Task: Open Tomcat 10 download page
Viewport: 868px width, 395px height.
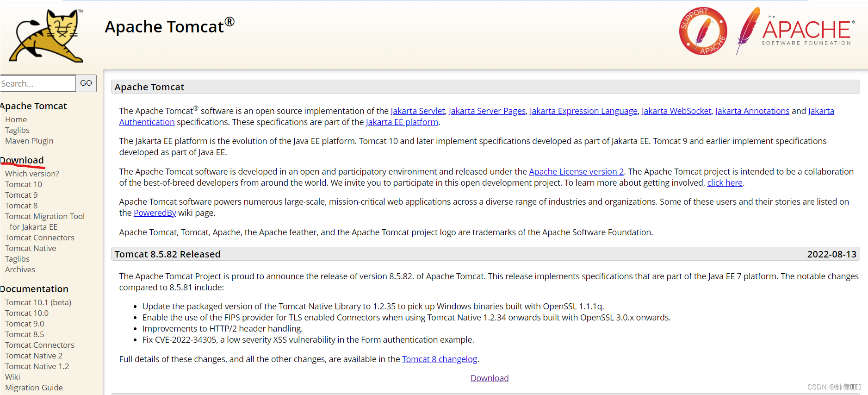Action: point(24,184)
